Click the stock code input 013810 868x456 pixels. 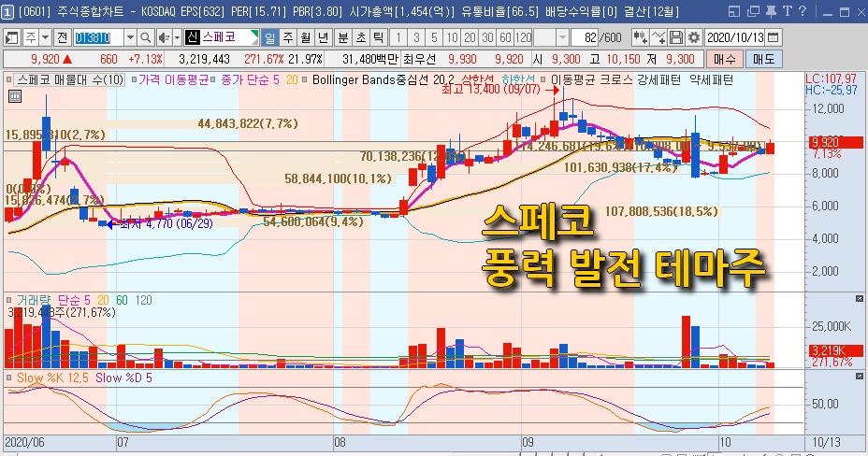coord(98,37)
